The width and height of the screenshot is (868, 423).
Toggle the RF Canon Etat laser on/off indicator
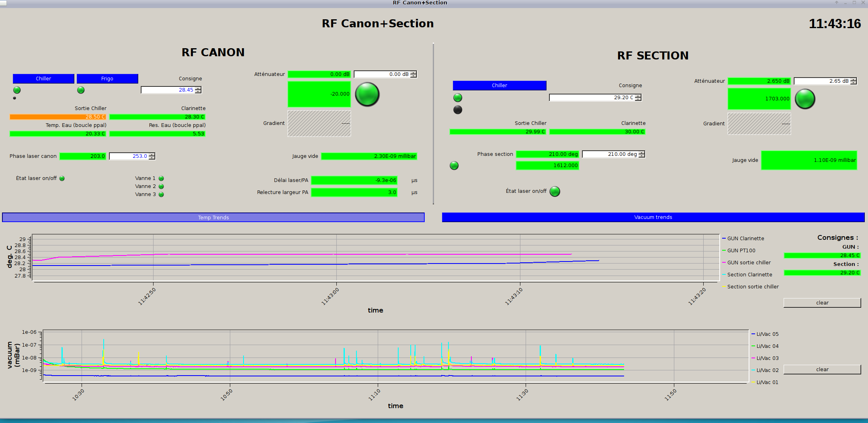coord(62,178)
